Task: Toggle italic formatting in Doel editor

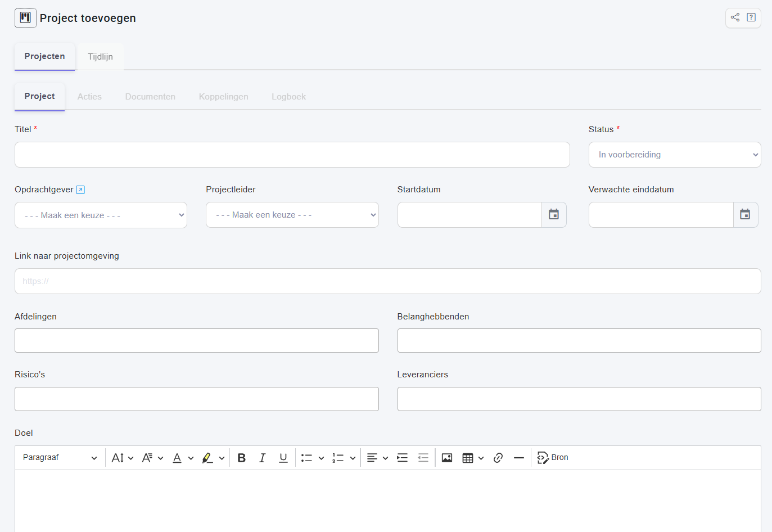Action: (262, 458)
